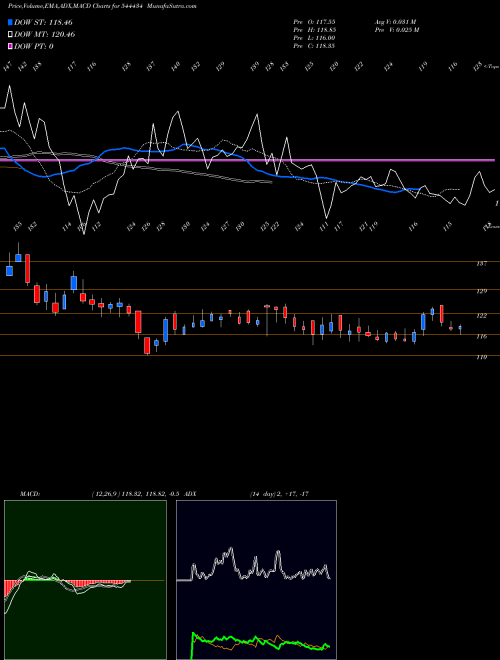
Task: Click the ADX '(14 day) 2, +17, -17' text
Action: click(279, 494)
